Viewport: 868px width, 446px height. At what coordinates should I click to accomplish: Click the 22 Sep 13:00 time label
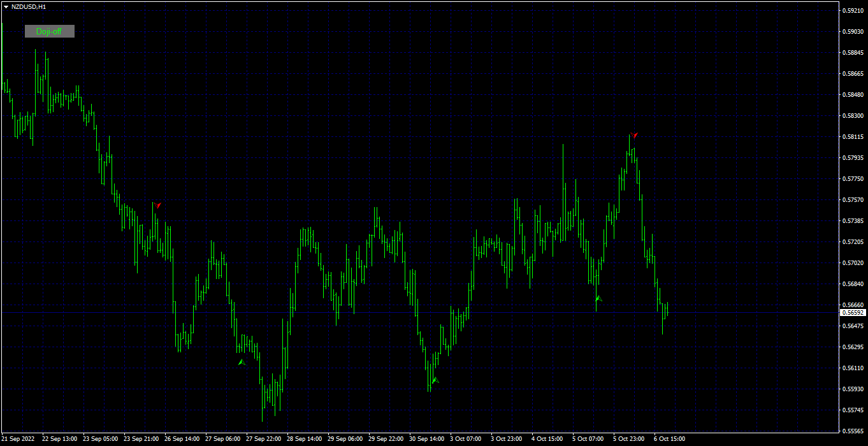[59, 439]
